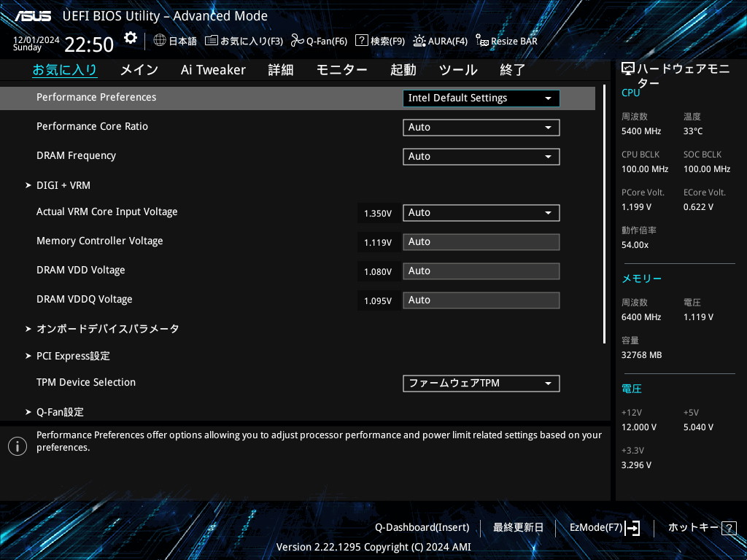The height and width of the screenshot is (560, 747).
Task: Click 最終更新日 at the bottom
Action: tap(519, 528)
